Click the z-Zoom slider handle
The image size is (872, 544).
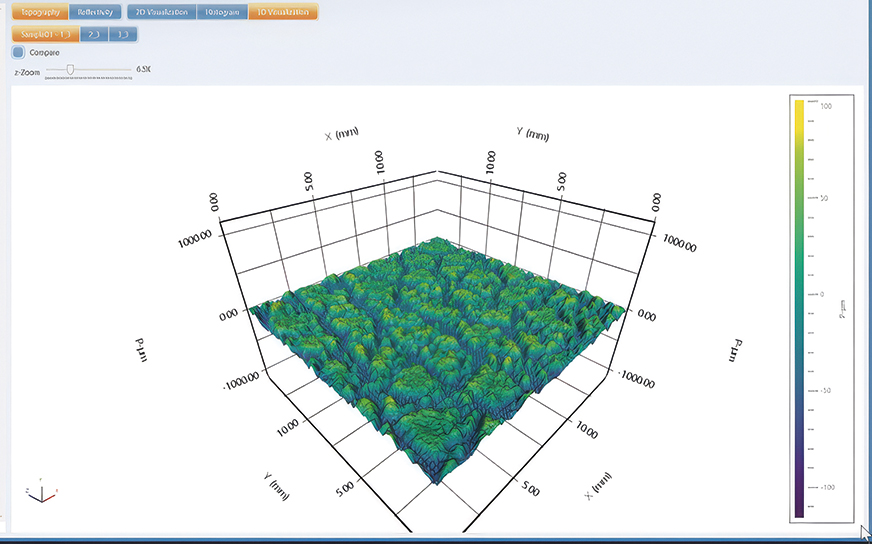point(69,70)
